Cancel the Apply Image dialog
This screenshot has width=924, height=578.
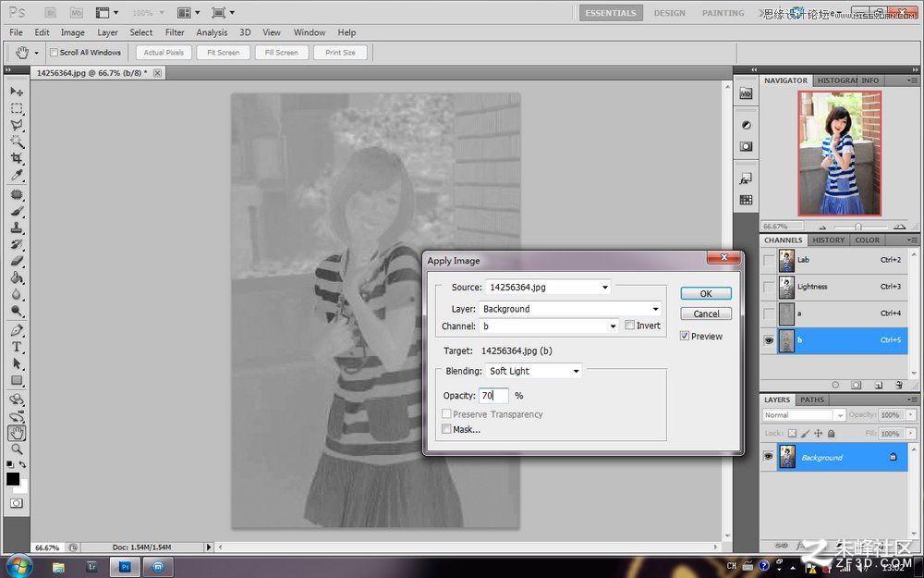(706, 314)
